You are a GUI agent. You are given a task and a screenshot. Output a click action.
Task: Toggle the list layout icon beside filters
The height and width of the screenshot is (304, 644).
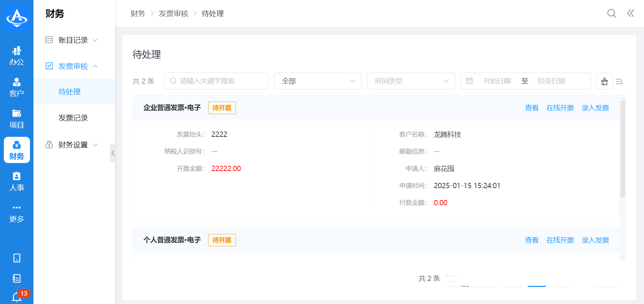619,81
